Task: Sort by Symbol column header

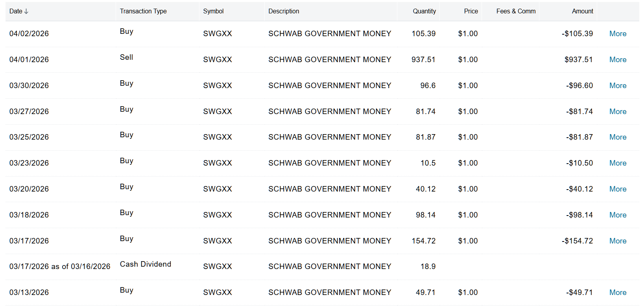Action: coord(213,11)
